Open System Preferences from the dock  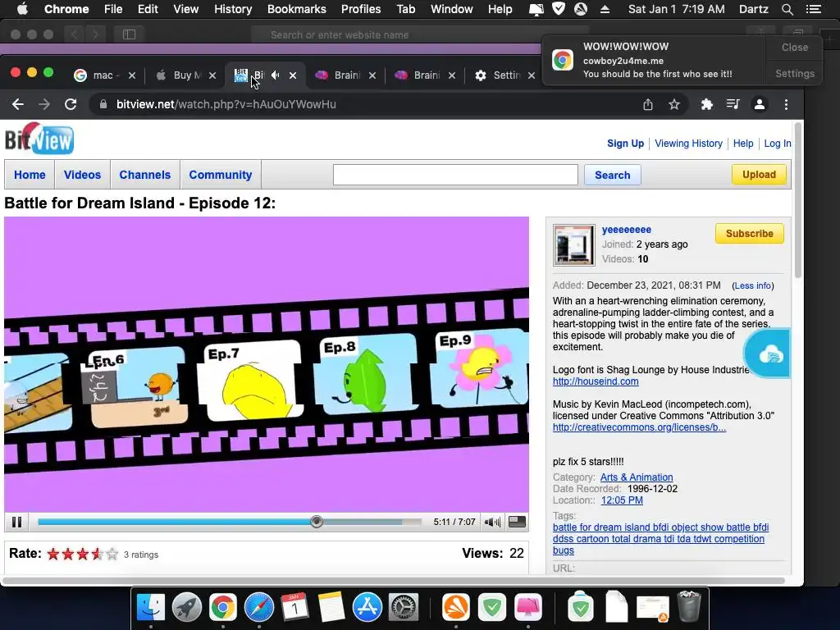coord(403,608)
